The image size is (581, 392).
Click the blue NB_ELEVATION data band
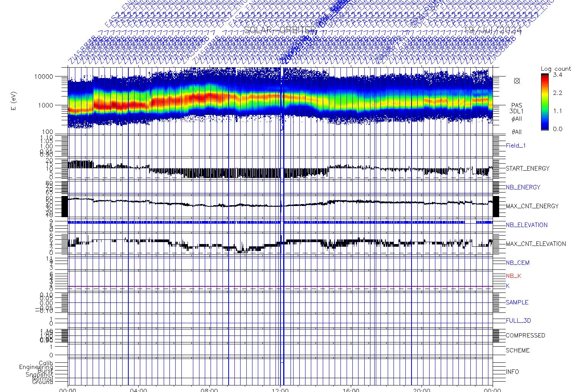280,222
